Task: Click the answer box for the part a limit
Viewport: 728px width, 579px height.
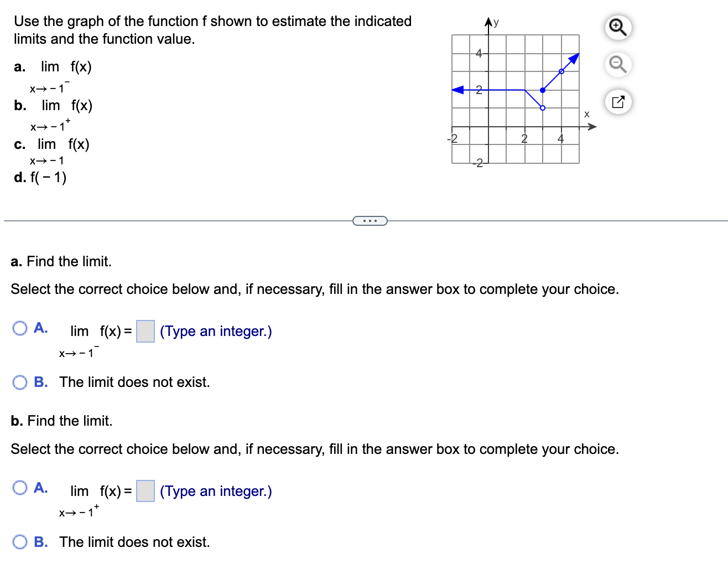Action: pos(145,331)
